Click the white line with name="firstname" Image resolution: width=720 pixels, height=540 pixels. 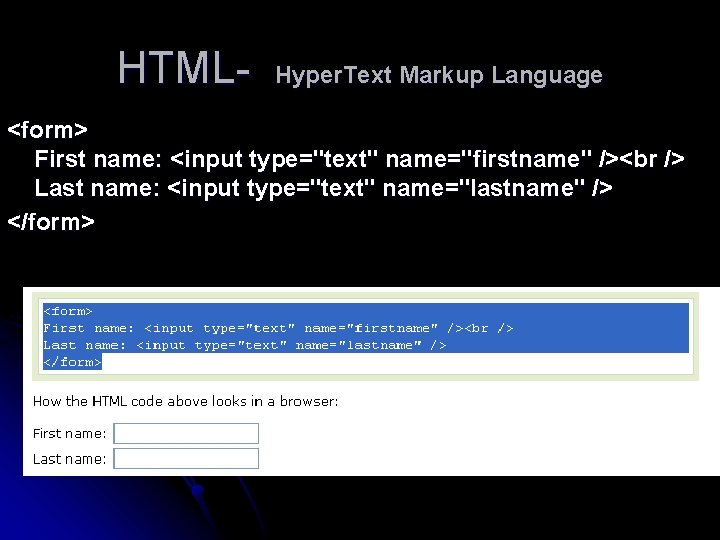point(359,159)
